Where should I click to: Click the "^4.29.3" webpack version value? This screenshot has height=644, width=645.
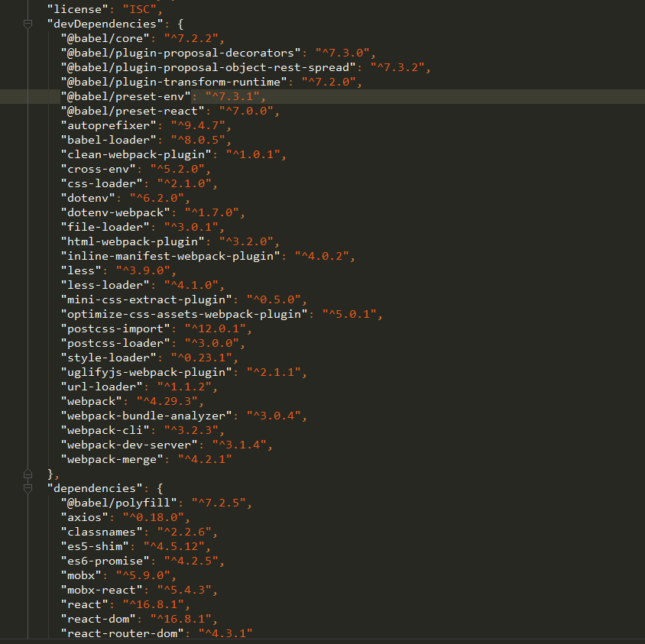click(167, 401)
